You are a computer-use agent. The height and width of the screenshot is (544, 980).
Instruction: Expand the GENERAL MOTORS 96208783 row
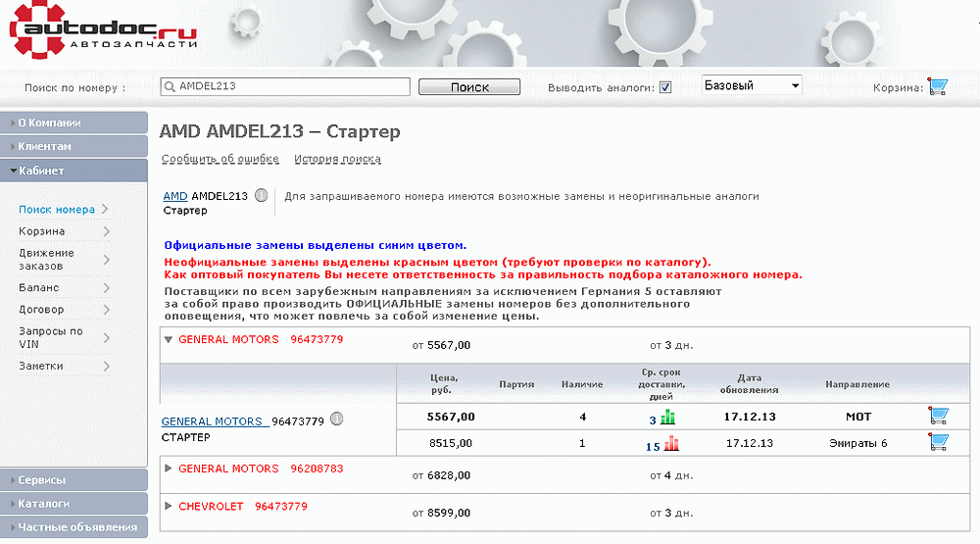click(x=169, y=469)
